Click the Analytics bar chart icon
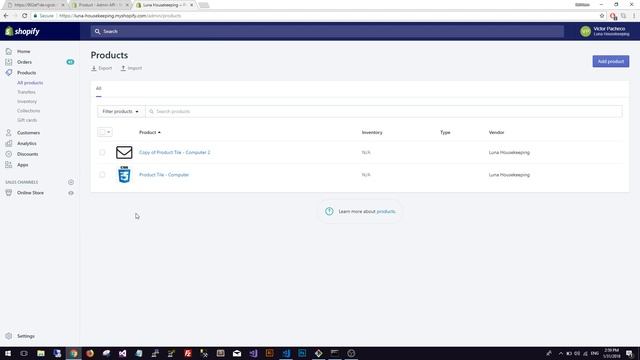This screenshot has width=640, height=360. coord(9,143)
